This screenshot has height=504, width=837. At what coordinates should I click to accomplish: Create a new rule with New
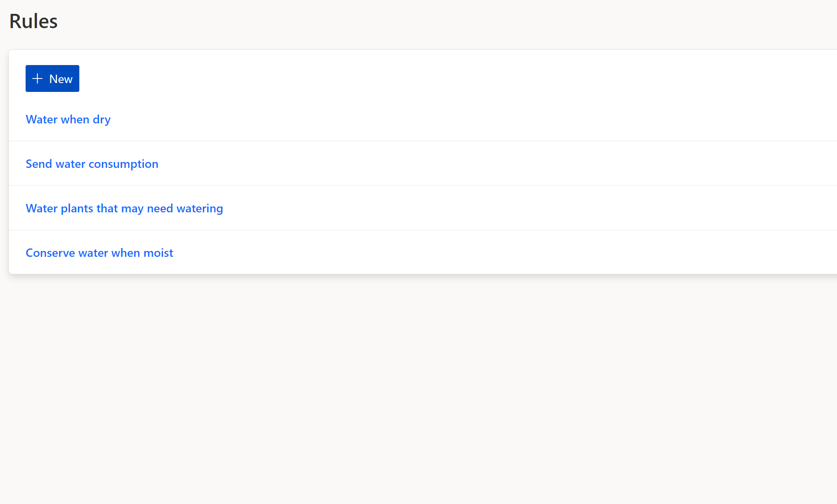tap(52, 78)
